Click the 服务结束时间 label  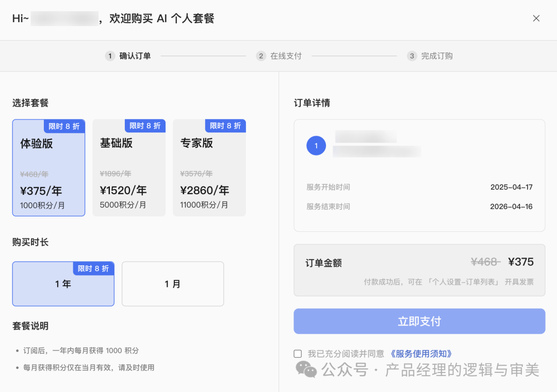(328, 207)
